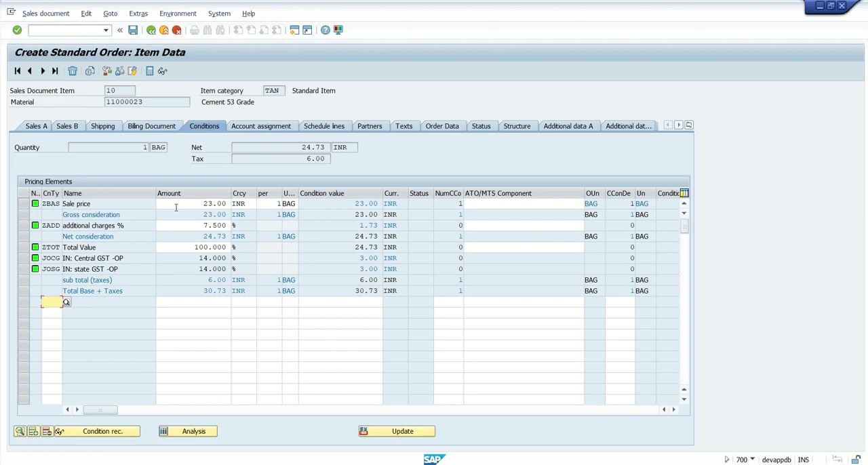868x465 pixels.
Task: Expand the 700 system dropdown in status bar
Action: coord(752,460)
